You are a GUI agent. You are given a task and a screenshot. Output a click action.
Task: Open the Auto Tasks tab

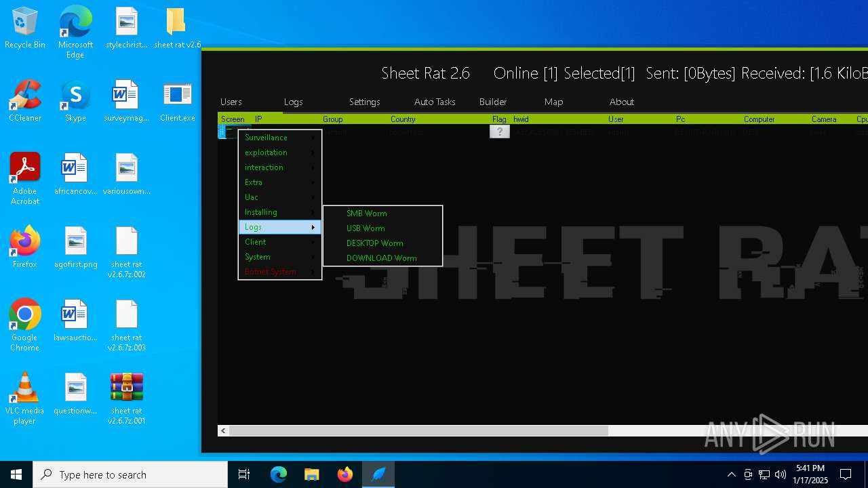[x=435, y=102]
